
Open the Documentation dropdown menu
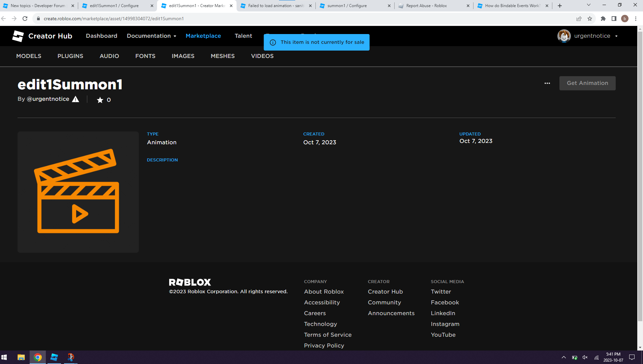pos(151,36)
